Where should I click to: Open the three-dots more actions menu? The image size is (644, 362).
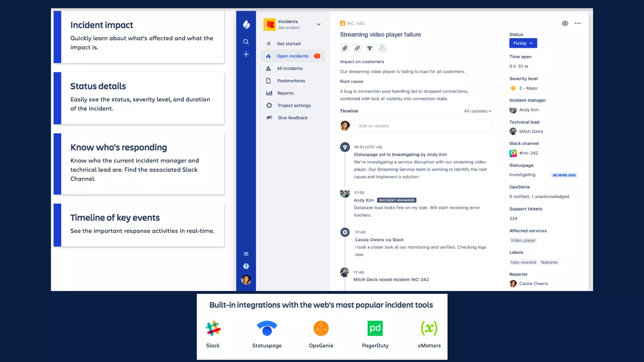click(x=577, y=23)
